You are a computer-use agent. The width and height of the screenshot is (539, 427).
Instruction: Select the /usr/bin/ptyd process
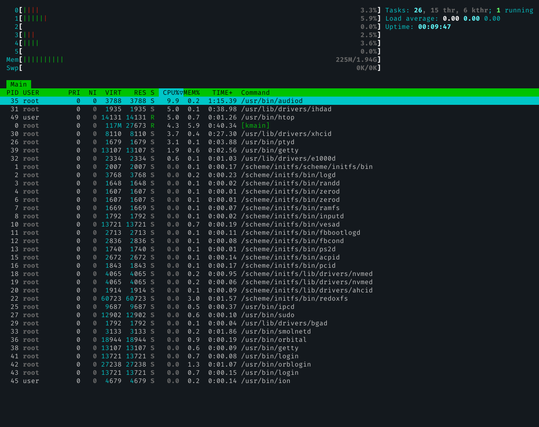click(x=270, y=142)
